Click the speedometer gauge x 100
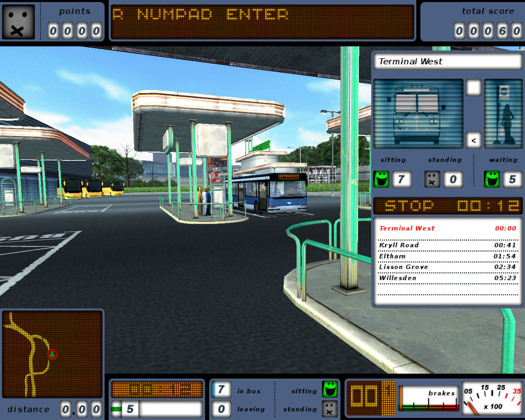Viewport: 525px width, 420px height. point(492,398)
